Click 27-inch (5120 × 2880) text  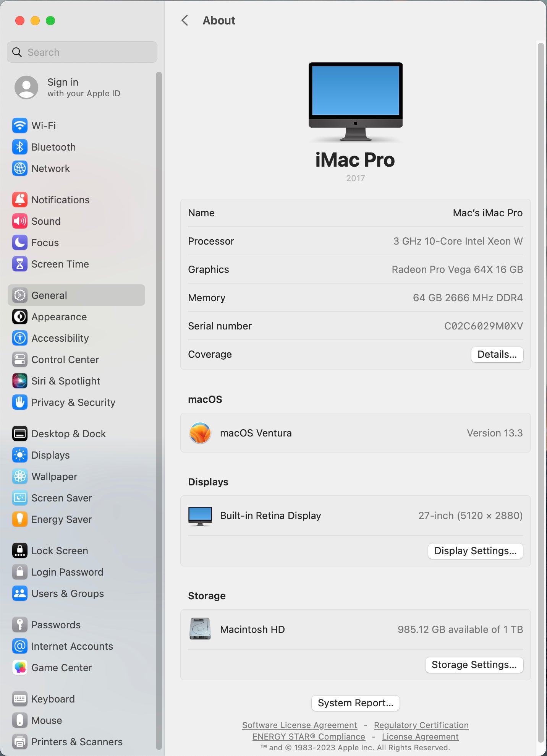[x=471, y=516]
